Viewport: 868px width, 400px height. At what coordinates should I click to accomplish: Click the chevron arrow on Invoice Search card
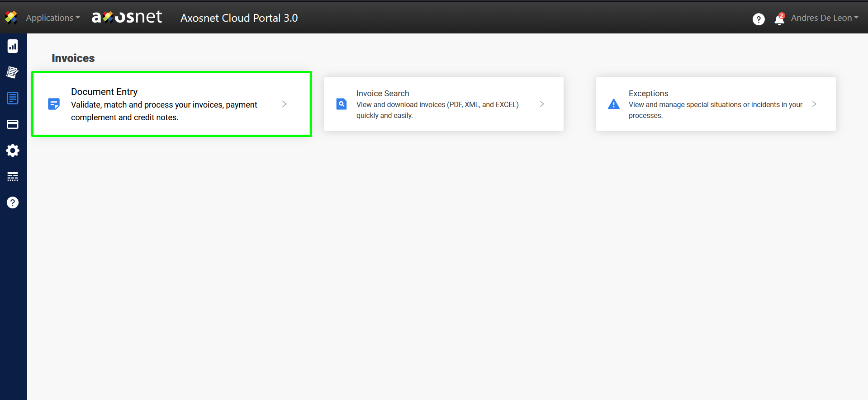pos(542,104)
